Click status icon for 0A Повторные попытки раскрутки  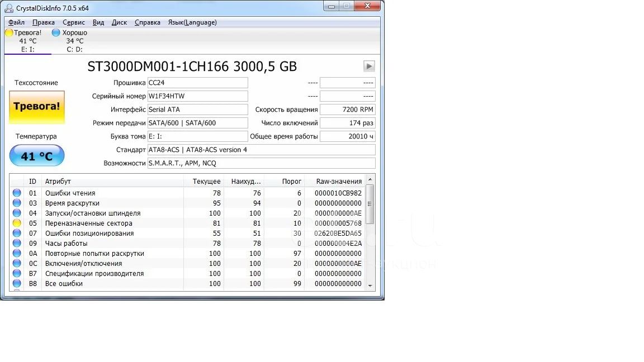(x=16, y=253)
